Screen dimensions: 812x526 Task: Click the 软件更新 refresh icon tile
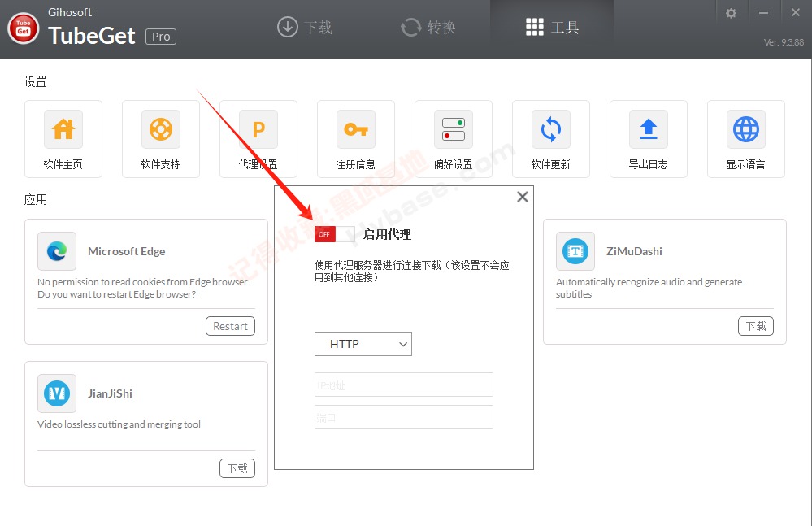click(x=551, y=139)
